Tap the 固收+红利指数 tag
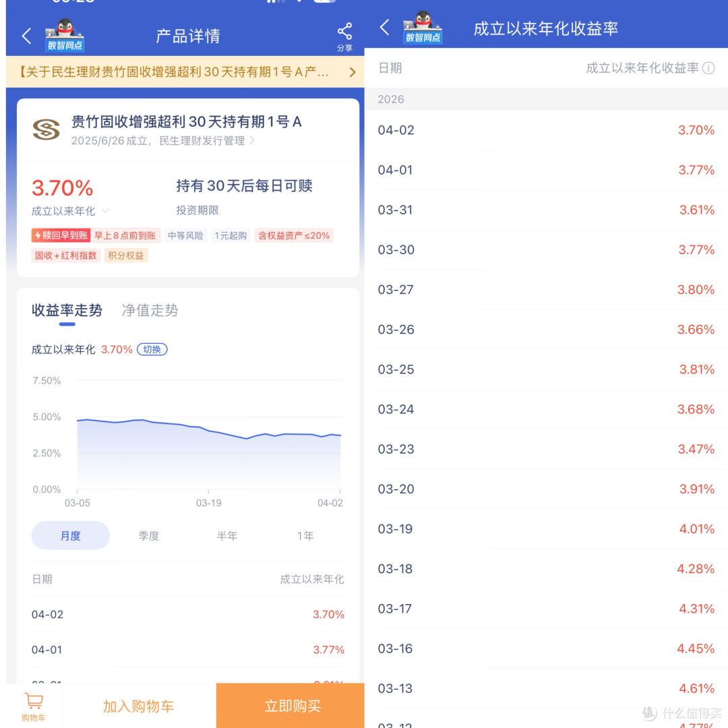This screenshot has height=728, width=728. tap(66, 255)
